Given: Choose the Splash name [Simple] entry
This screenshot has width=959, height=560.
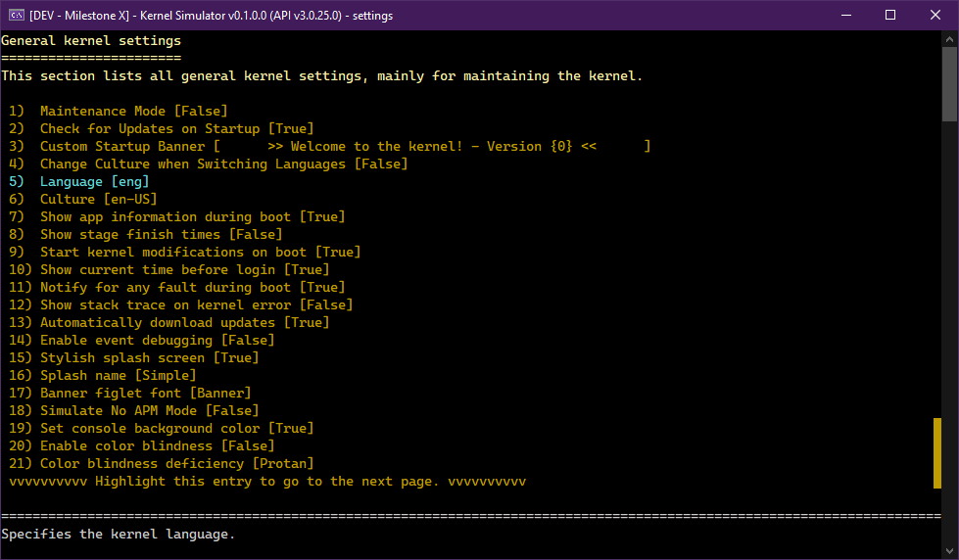Looking at the screenshot, I should point(118,376).
